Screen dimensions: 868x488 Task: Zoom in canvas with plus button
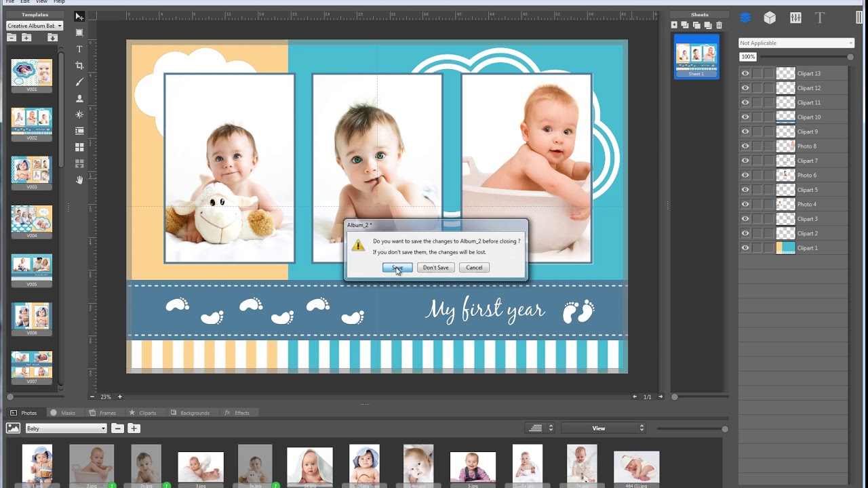[120, 396]
